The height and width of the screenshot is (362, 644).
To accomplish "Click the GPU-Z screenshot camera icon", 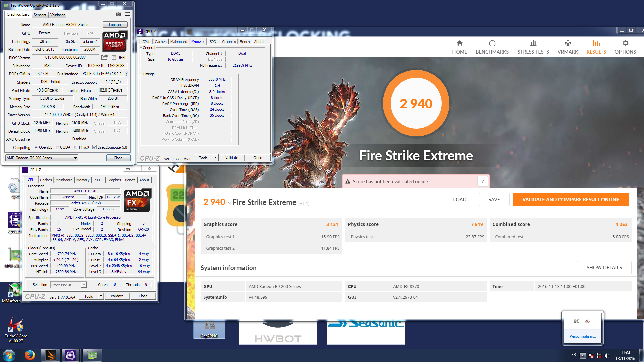I will pyautogui.click(x=118, y=14).
